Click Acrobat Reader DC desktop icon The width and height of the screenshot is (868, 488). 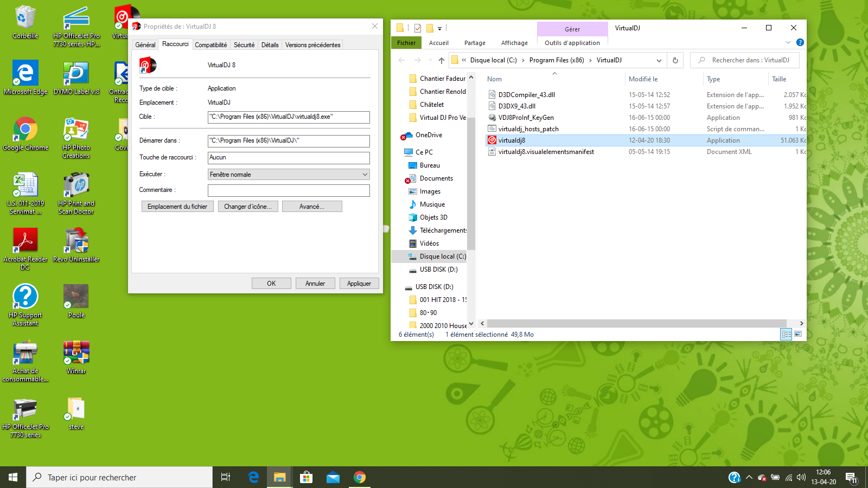25,242
